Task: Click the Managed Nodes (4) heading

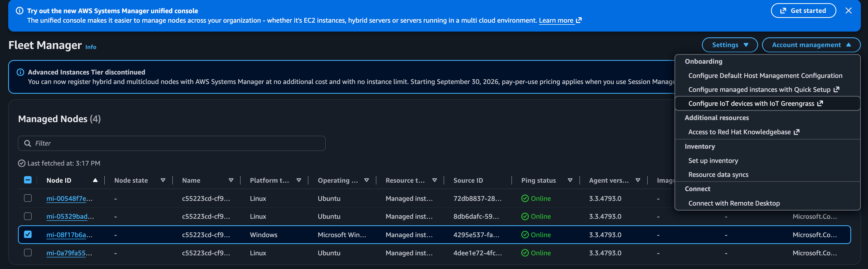Action: tap(59, 119)
